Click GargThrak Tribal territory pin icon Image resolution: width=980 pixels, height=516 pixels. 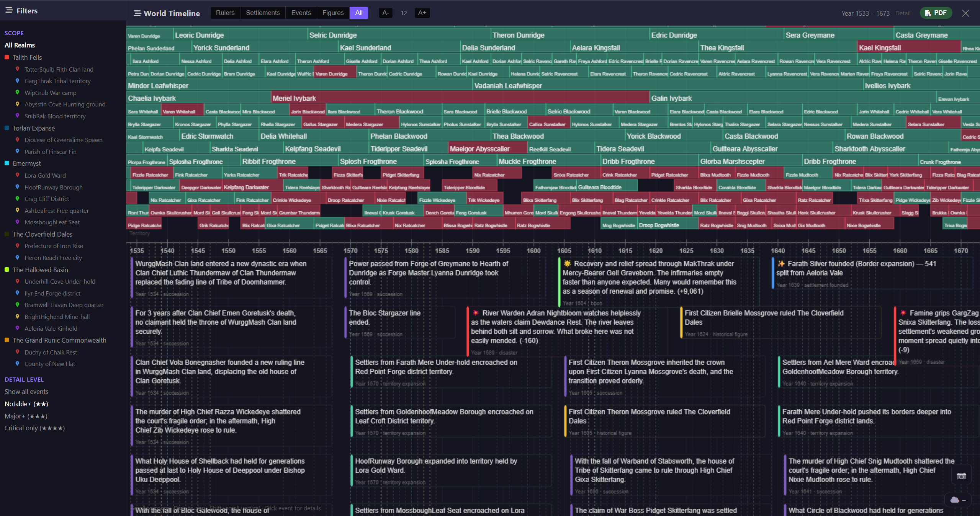click(17, 81)
